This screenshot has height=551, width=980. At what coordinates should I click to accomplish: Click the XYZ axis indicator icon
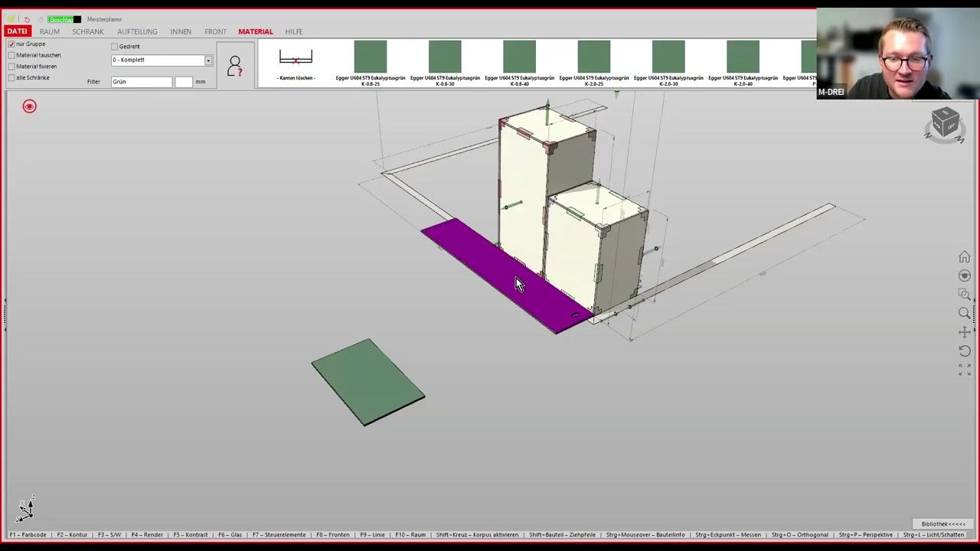(x=27, y=509)
